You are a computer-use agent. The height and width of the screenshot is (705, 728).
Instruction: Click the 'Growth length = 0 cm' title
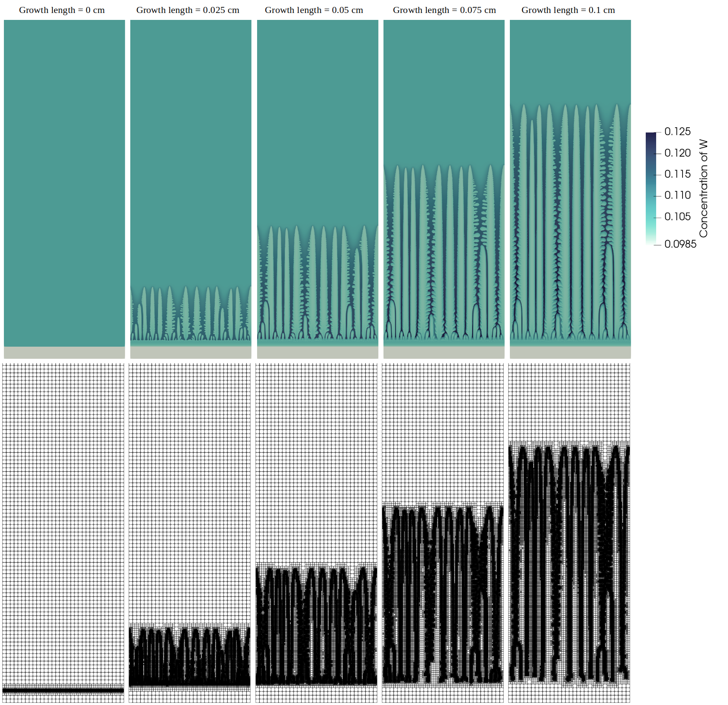coord(62,10)
